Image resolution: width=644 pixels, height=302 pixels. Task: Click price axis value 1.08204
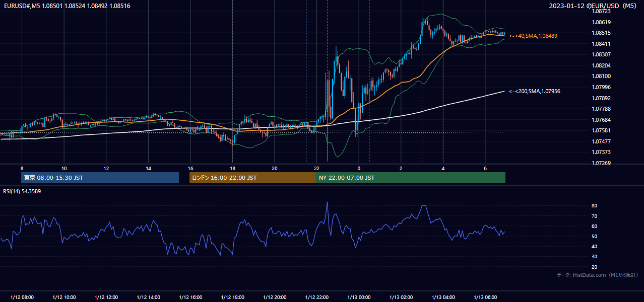(602, 65)
